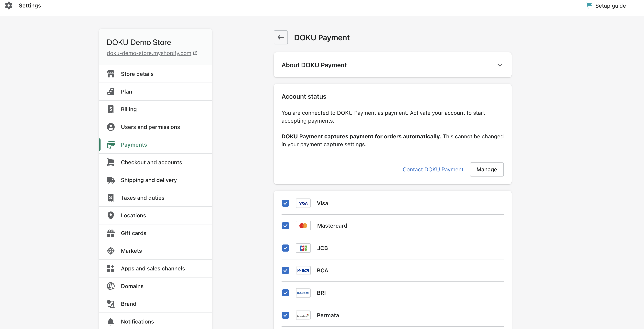This screenshot has height=329, width=644.
Task: Click the Checkout cart icon
Action: tap(111, 162)
